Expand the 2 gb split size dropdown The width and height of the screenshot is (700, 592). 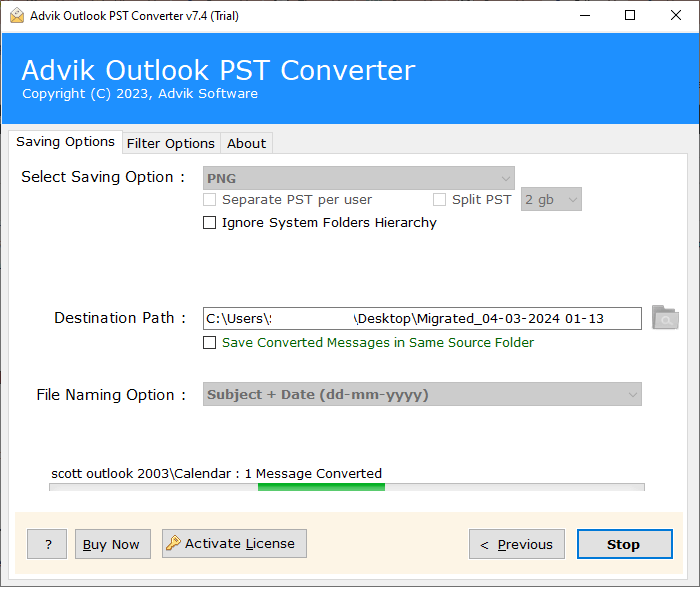(551, 199)
